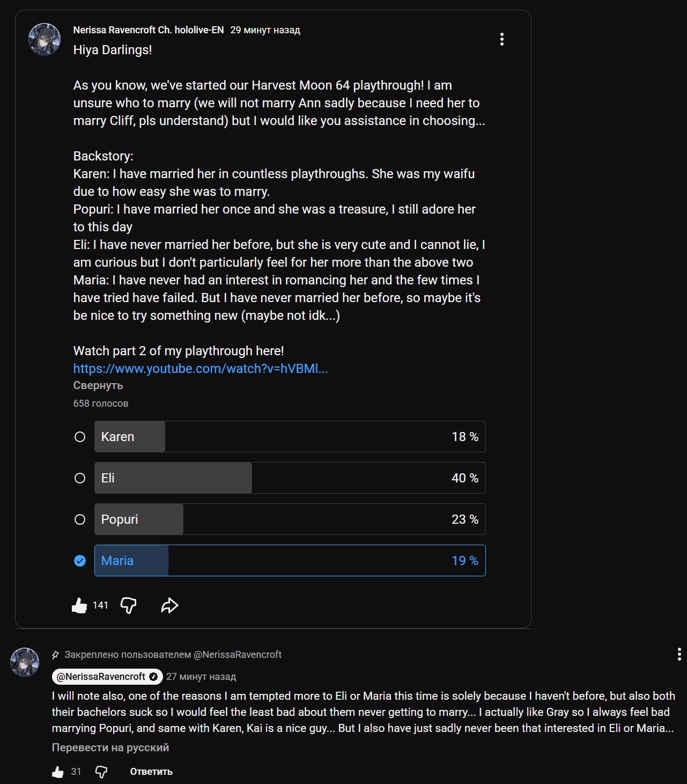
Task: Open the youtube.com/watch playthrough link
Action: (201, 369)
